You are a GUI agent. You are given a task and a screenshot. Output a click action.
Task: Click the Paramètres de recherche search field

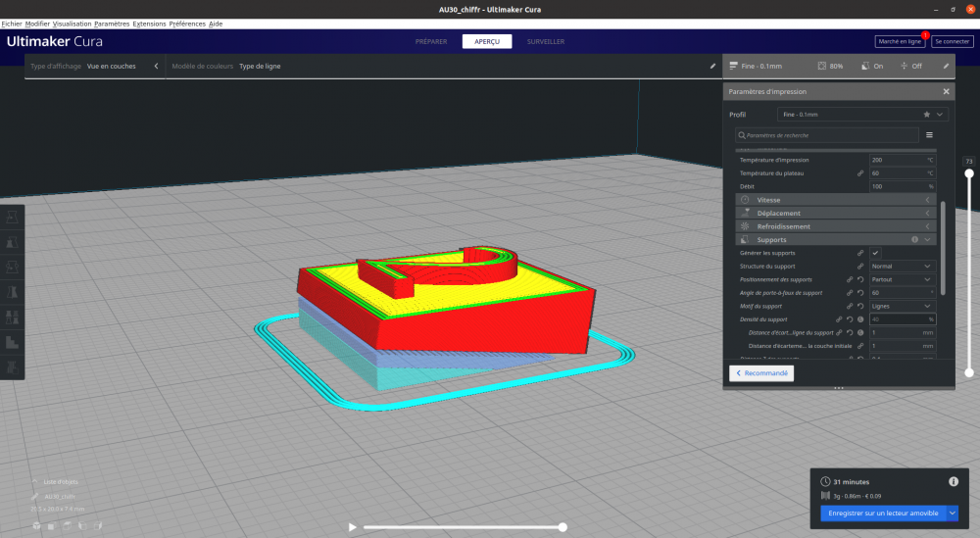(x=827, y=135)
